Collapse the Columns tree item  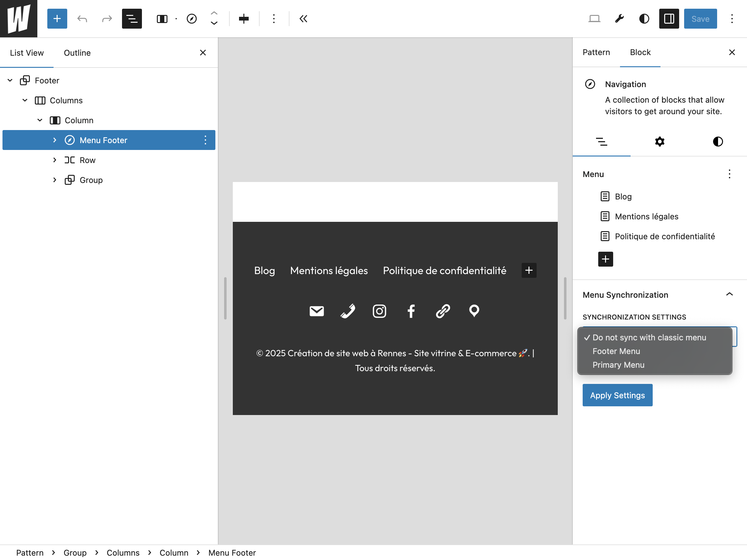click(25, 100)
